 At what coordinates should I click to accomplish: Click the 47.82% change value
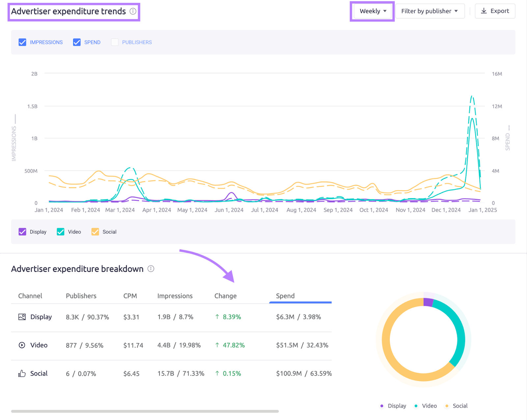tap(234, 345)
